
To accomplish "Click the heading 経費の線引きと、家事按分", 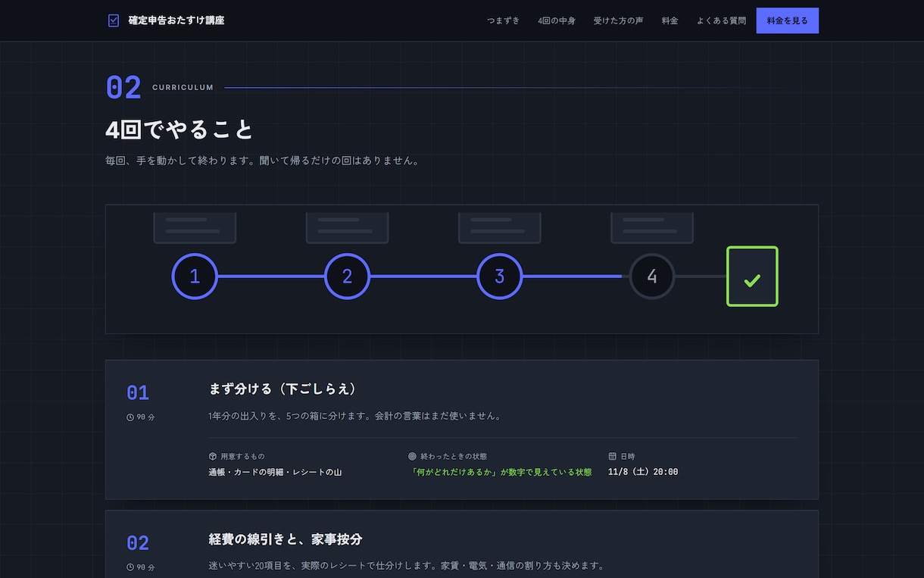I will tap(286, 539).
